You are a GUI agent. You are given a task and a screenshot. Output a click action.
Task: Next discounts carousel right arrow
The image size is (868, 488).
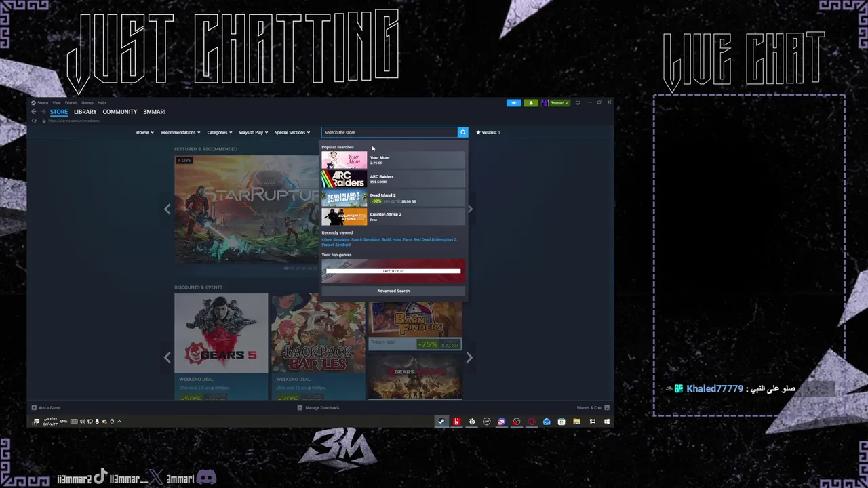coord(469,357)
